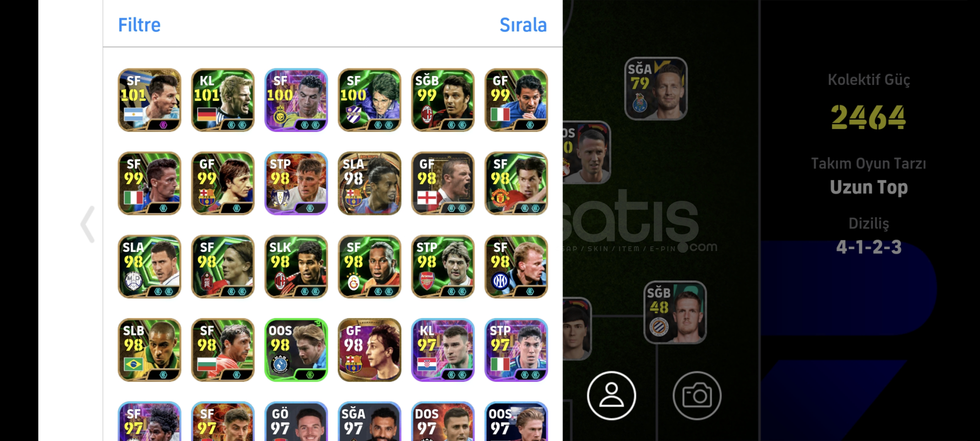980x441 pixels.
Task: Tap the SĞB 48 Montpellier pitch player
Action: click(675, 312)
